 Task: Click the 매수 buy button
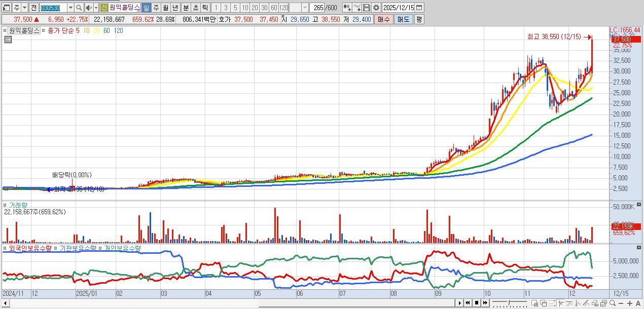pos(384,19)
